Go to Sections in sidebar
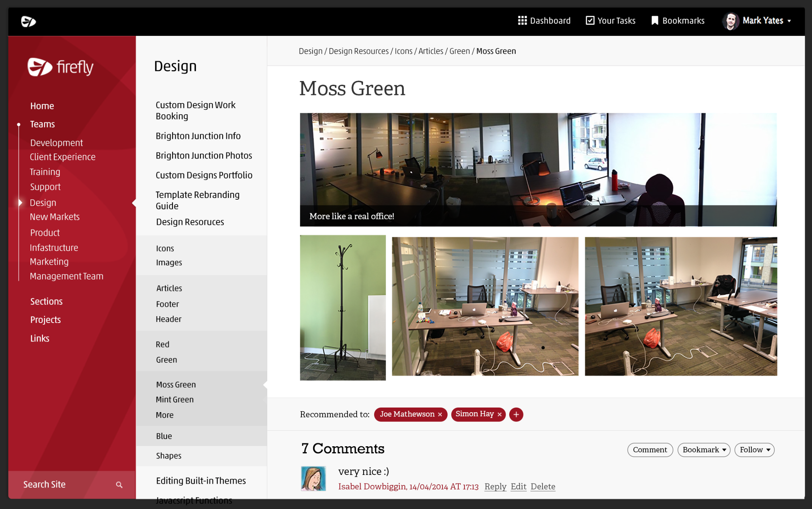Screen dimensions: 812x509 [46, 301]
